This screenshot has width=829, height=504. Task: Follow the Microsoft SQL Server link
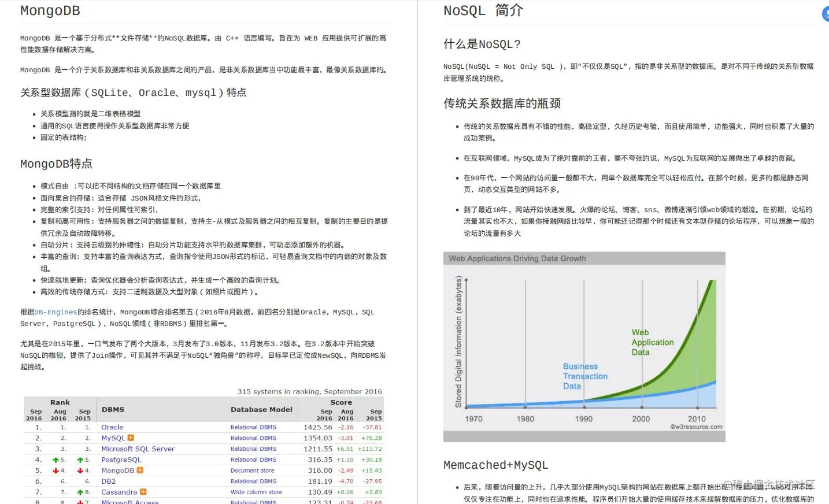138,449
